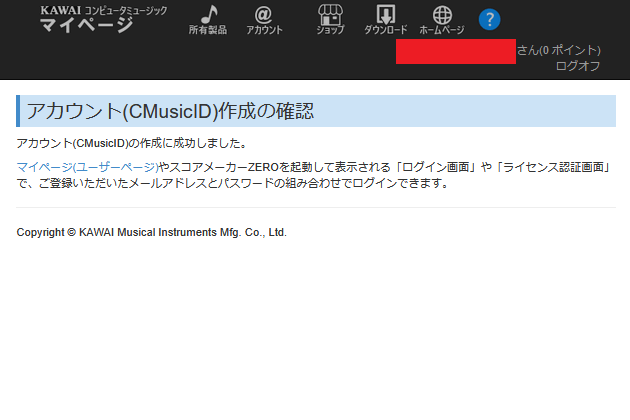Open the ショップ menu label
Screen dimensions: 630x420
(329, 30)
